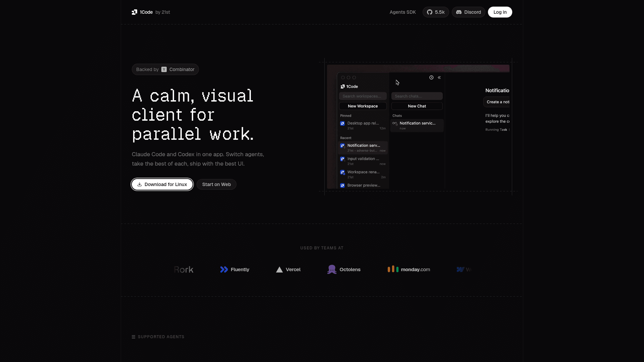Open Notification servic... chat item
This screenshot has height=362, width=644.
click(417, 125)
